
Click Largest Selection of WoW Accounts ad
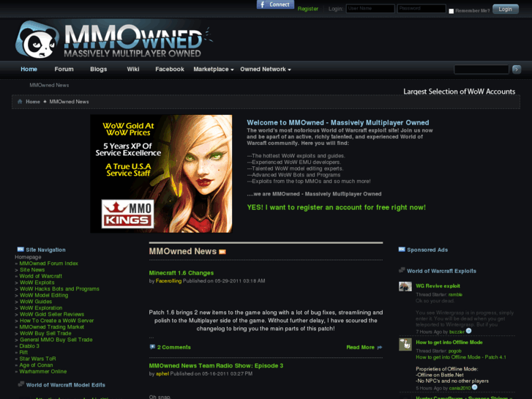[459, 92]
